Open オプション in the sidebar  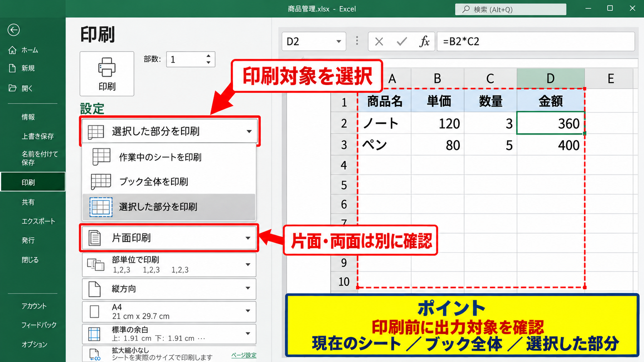(x=35, y=344)
